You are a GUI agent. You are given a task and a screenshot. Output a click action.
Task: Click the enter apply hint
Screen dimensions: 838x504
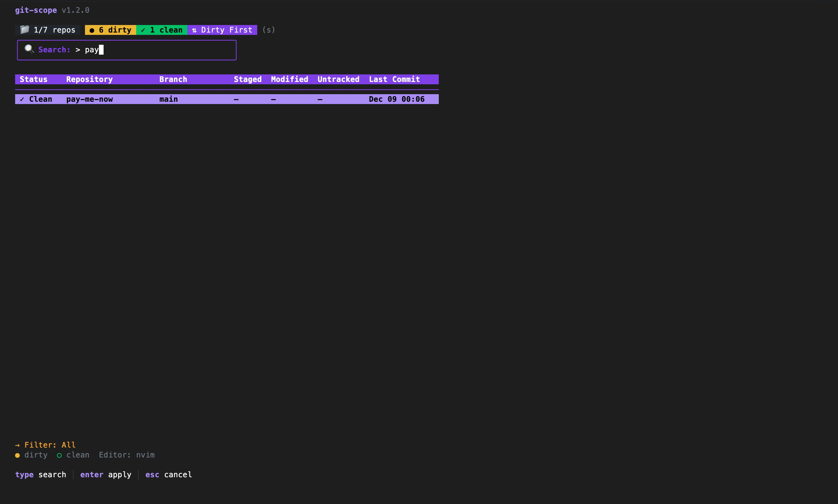[106, 474]
